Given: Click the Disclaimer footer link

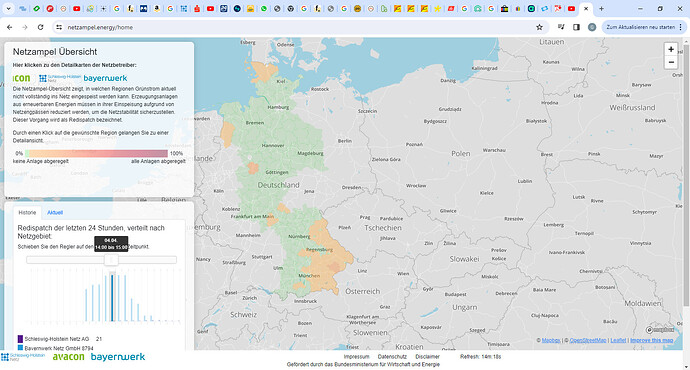Looking at the screenshot, I should click(x=427, y=357).
